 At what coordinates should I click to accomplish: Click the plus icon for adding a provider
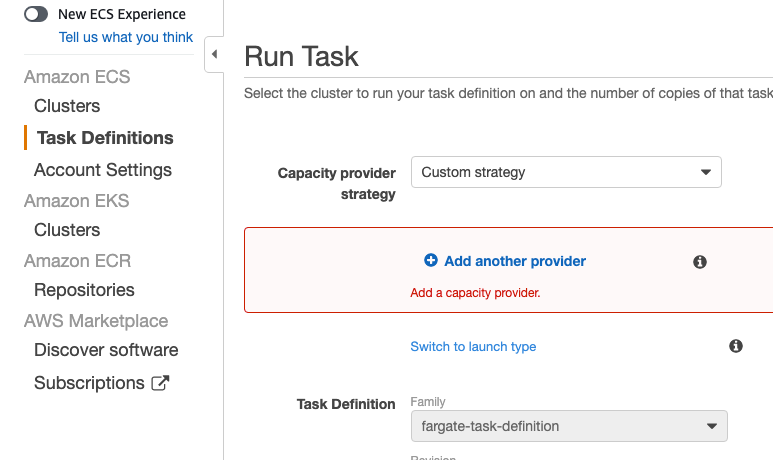tap(431, 260)
